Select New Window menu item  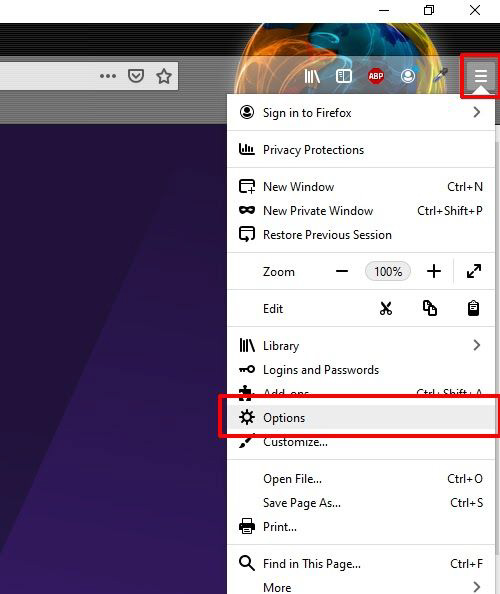point(361,186)
